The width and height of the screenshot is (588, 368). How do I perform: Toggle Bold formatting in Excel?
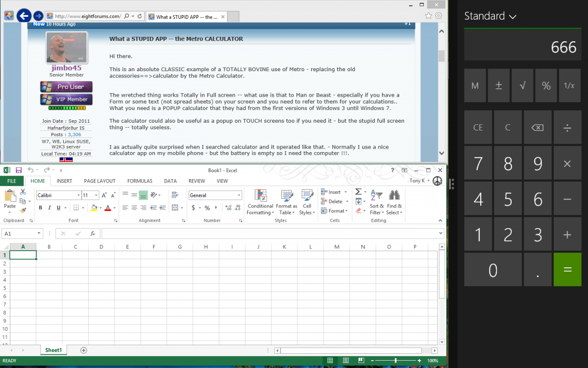41,208
